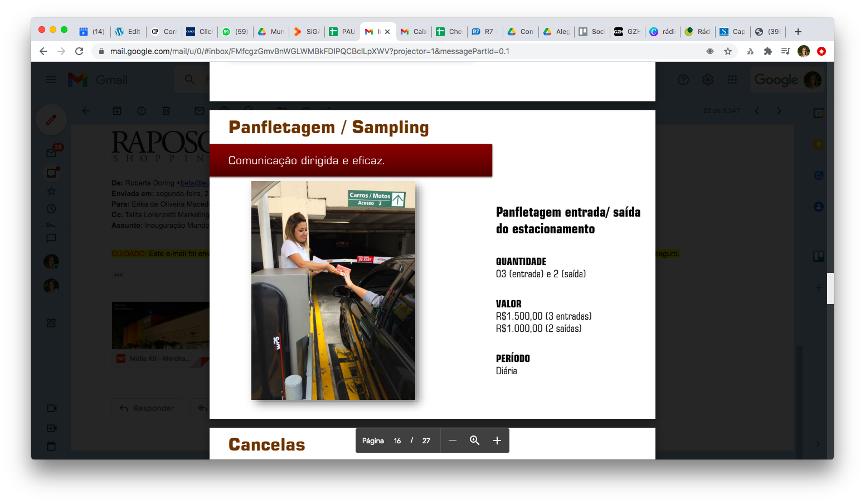Switch to the R7 tab
Image resolution: width=865 pixels, height=504 pixels.
pyautogui.click(x=485, y=32)
